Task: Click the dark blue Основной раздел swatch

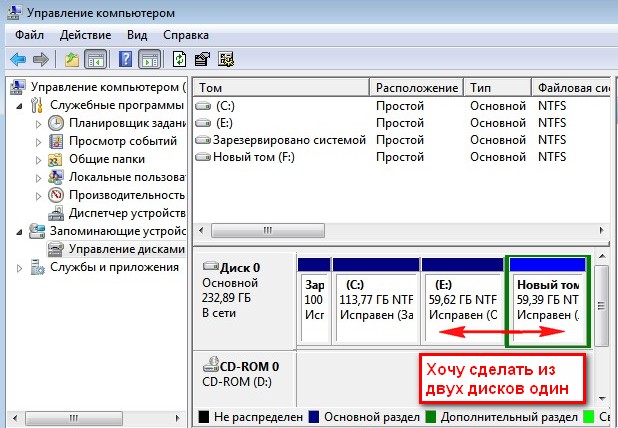Action: tap(313, 417)
